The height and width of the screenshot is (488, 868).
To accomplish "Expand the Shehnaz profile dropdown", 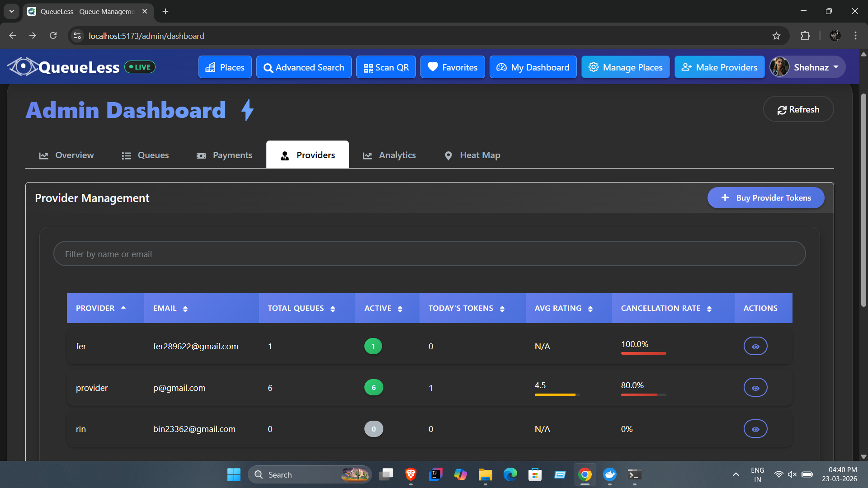I will tap(807, 67).
